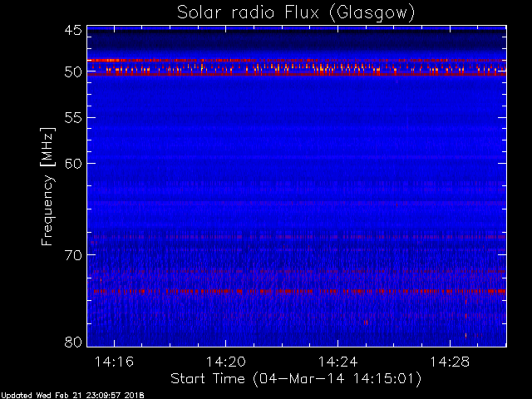532x399 pixels.
Task: Click the Updated Wed Feb 21 timestamp text
Action: pos(72,396)
